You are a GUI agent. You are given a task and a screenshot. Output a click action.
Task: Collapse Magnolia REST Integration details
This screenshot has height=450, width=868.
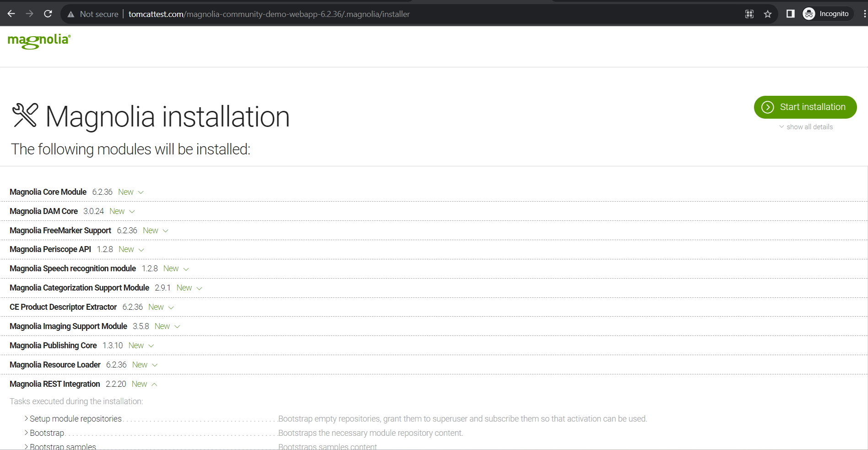coord(155,384)
